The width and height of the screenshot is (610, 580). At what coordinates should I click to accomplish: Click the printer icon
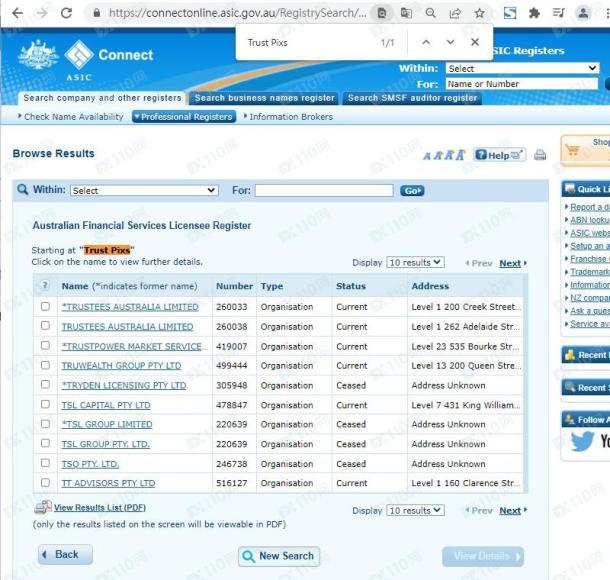(x=540, y=155)
